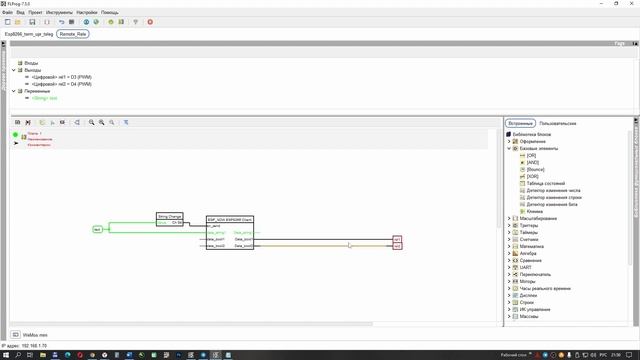Select Детектор изменения бита block
This screenshot has height=360, width=640.
pos(552,204)
